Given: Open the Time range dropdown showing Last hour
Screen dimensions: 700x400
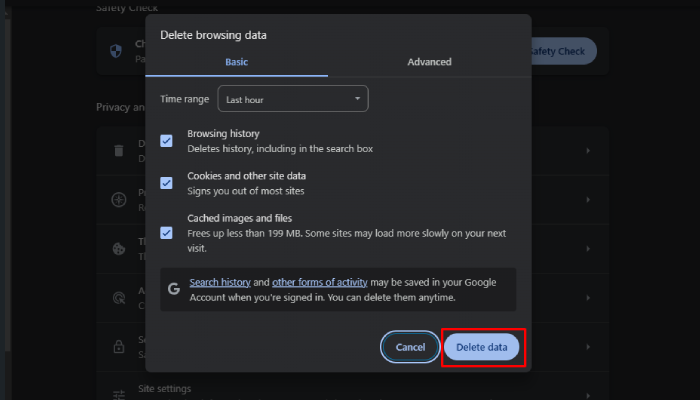Looking at the screenshot, I should tap(293, 99).
